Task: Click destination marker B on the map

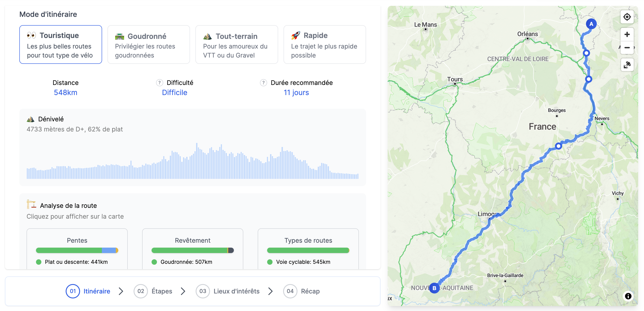Action: tap(434, 288)
